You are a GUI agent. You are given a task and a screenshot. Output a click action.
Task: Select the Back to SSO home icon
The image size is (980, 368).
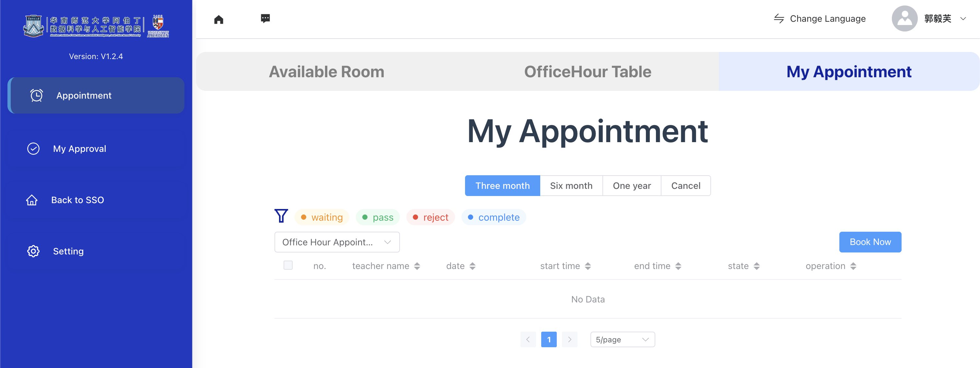[32, 200]
